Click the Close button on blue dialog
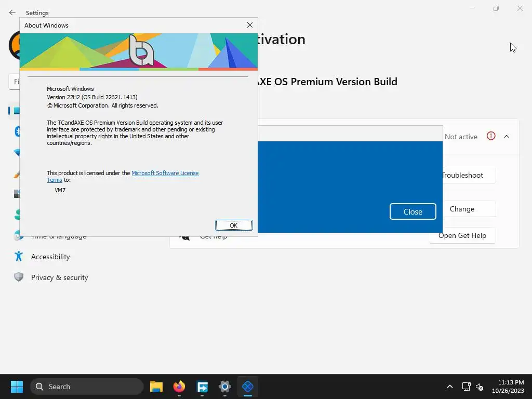This screenshot has height=399, width=532. pos(413,212)
